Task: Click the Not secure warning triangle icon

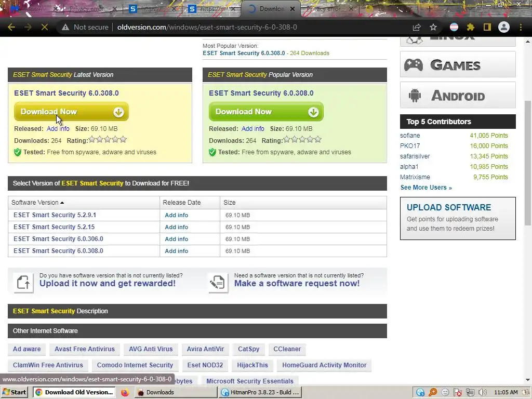Action: coord(65,27)
